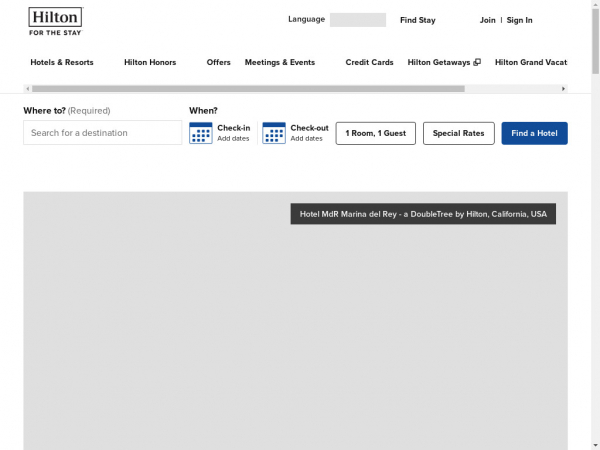Select the Credit Cards menu item
The height and width of the screenshot is (450, 600).
pos(369,62)
